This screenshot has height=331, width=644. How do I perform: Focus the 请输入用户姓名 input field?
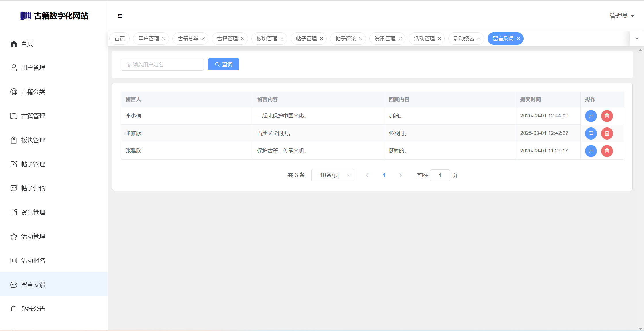tap(162, 65)
